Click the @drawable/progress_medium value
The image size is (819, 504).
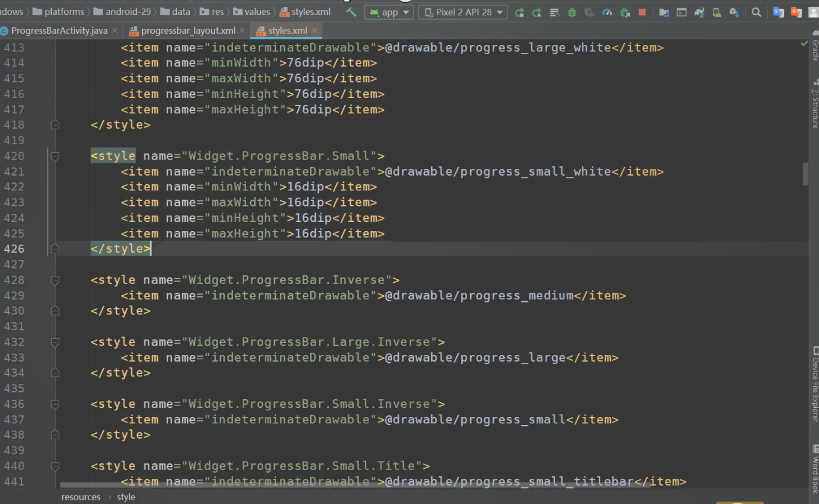tap(479, 296)
